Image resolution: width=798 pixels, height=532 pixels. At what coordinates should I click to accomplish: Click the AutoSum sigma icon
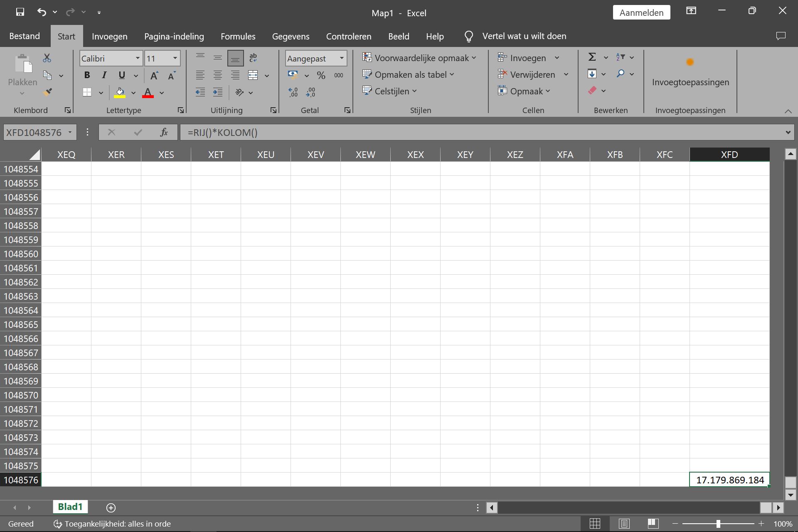click(592, 57)
